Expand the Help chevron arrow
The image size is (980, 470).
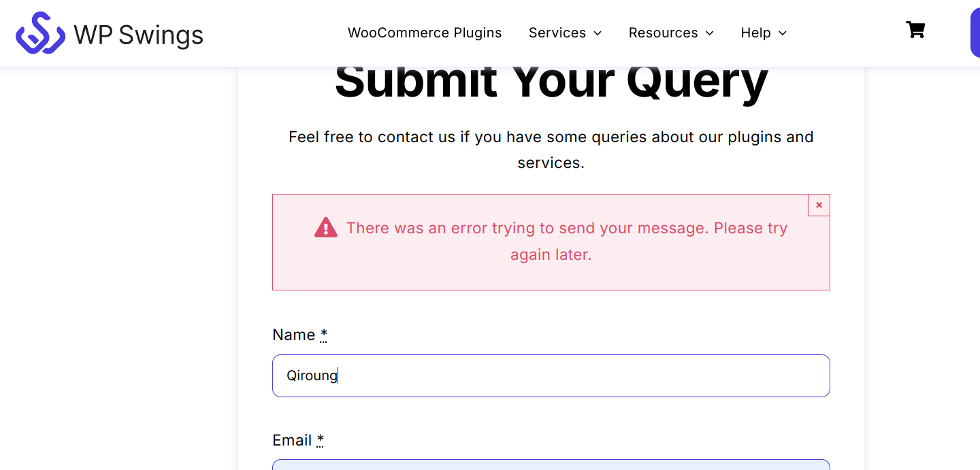[783, 33]
